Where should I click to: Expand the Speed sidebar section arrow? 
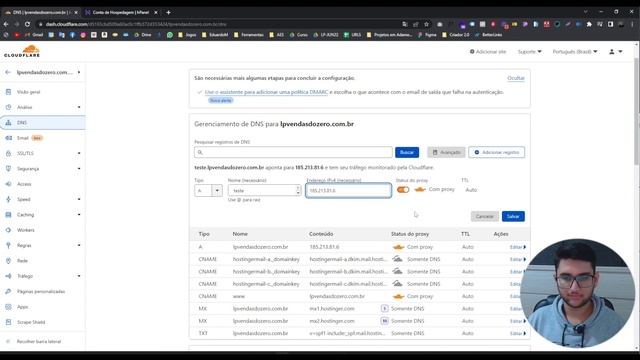(x=79, y=199)
